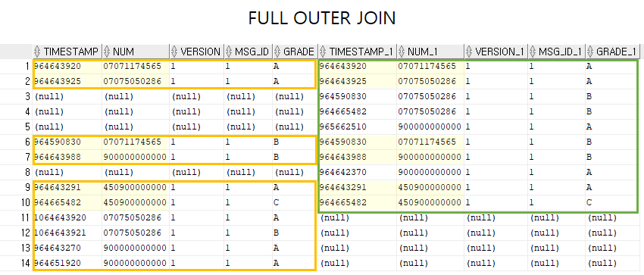Click the sort icon beside the VERSION header
The height and width of the screenshot is (275, 644).
[x=174, y=52]
